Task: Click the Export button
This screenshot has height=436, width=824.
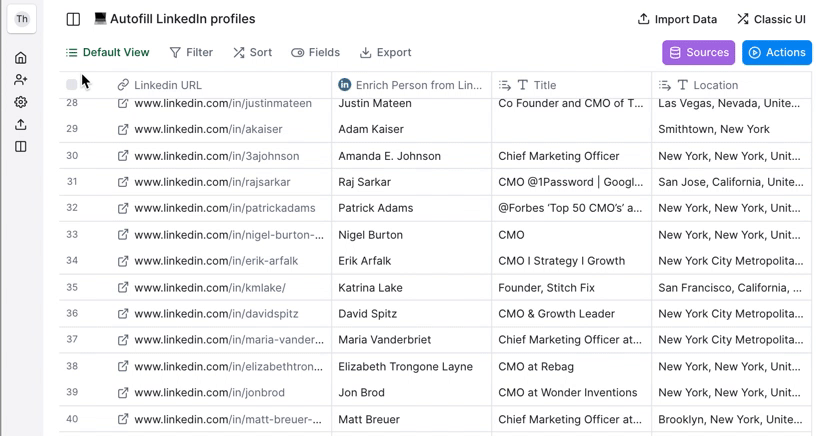Action: [x=385, y=53]
